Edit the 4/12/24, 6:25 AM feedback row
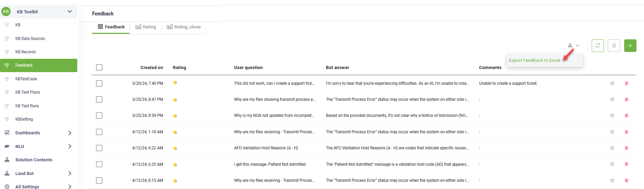The height and width of the screenshot is (189, 644). click(612, 164)
